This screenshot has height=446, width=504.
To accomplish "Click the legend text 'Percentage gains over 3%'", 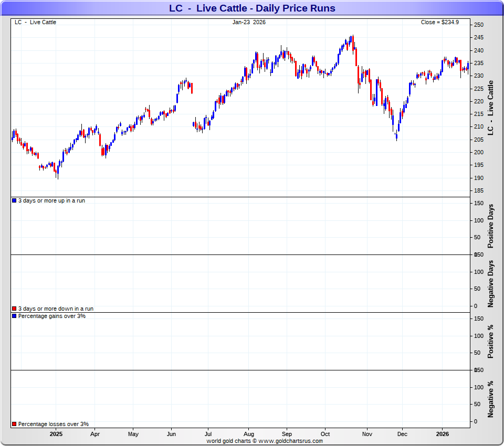I will click(x=52, y=316).
